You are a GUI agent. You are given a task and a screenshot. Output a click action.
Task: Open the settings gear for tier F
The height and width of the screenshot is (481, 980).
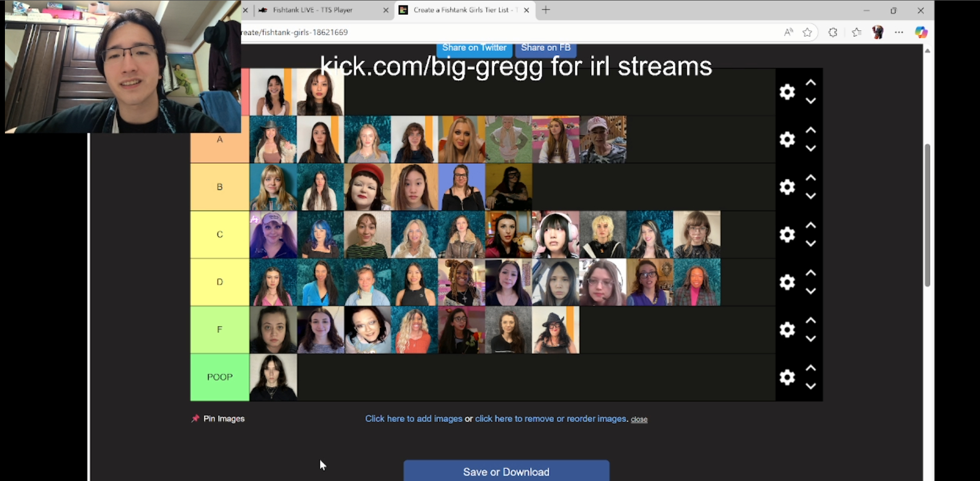(787, 330)
